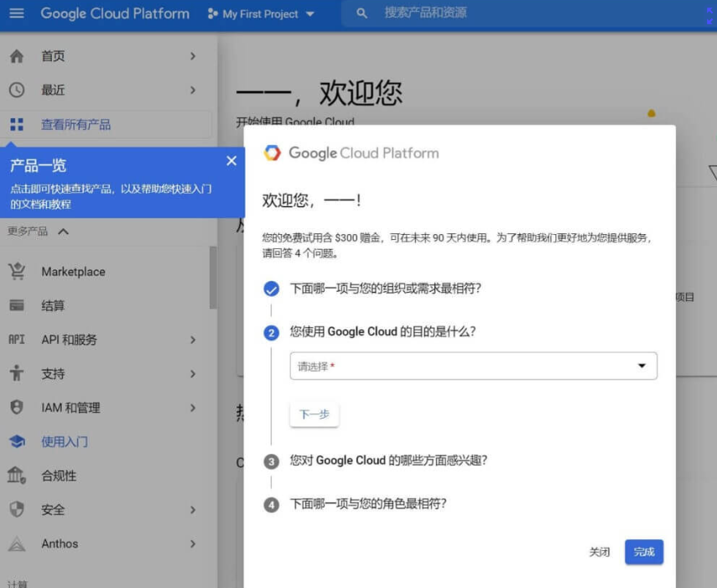Click the support person icon
The width and height of the screenshot is (717, 588).
click(17, 373)
